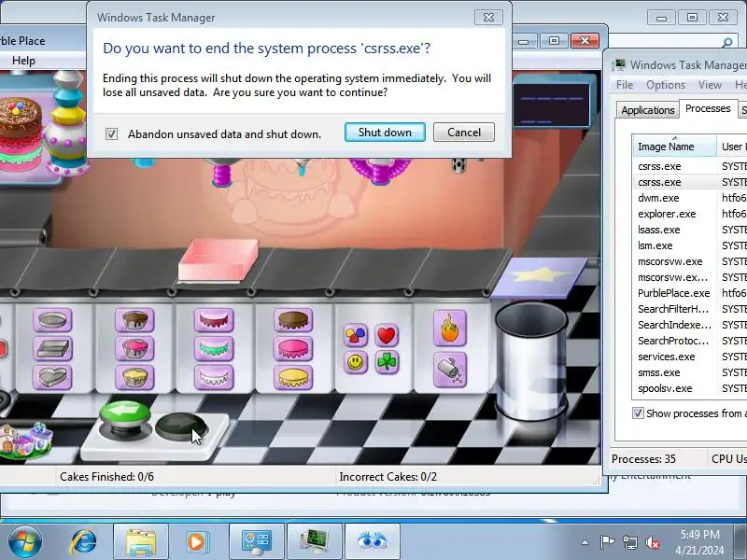Cancel ending the csrss.exe process
This screenshot has height=560, width=747.
point(463,133)
